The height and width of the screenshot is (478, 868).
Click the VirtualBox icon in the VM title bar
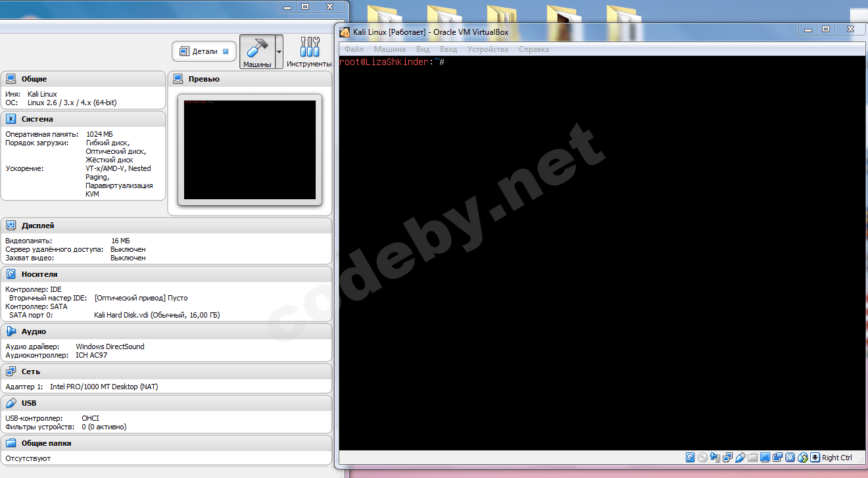(345, 32)
